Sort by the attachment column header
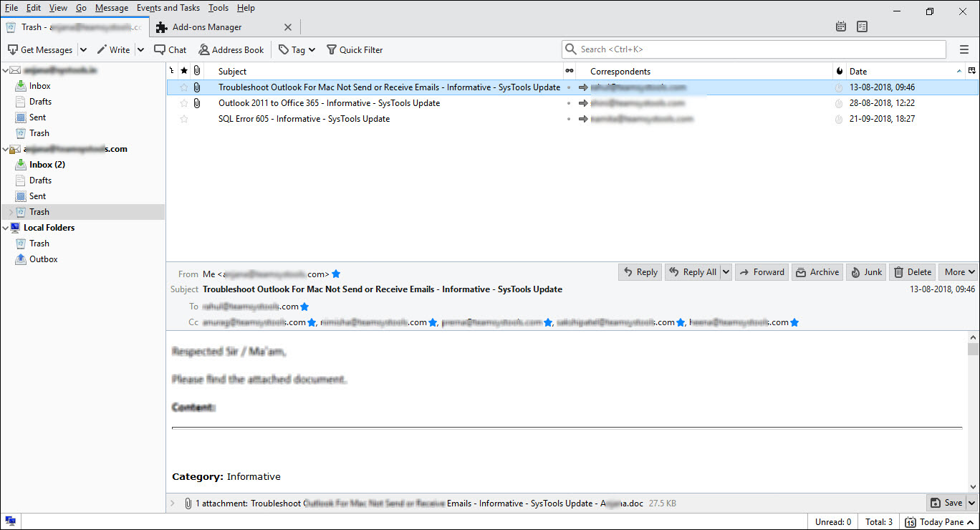The image size is (980, 530). point(196,71)
